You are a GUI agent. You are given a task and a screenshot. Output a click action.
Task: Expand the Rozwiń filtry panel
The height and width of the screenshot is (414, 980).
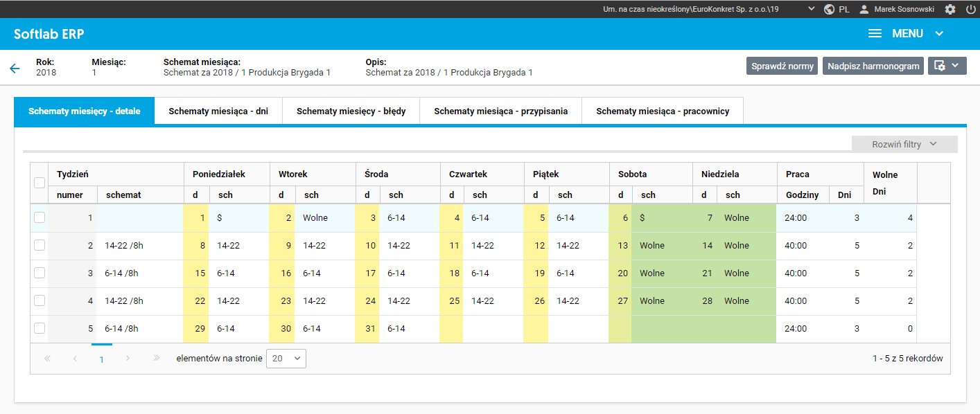pos(904,144)
